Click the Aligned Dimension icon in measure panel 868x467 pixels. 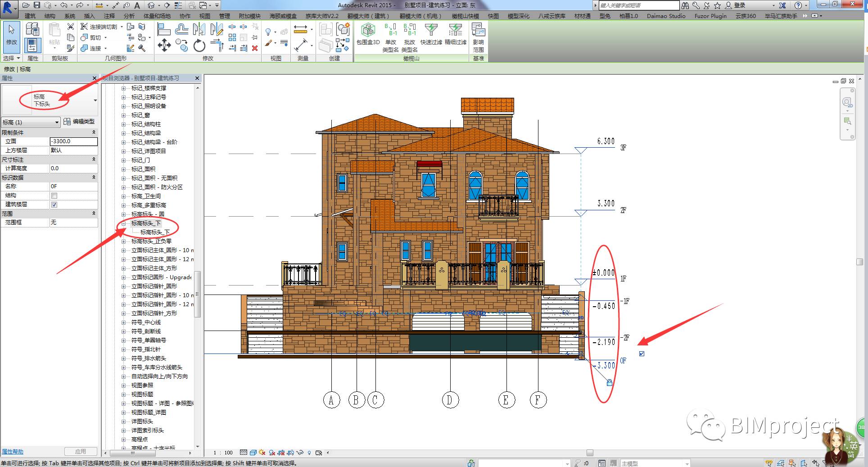pos(300,30)
